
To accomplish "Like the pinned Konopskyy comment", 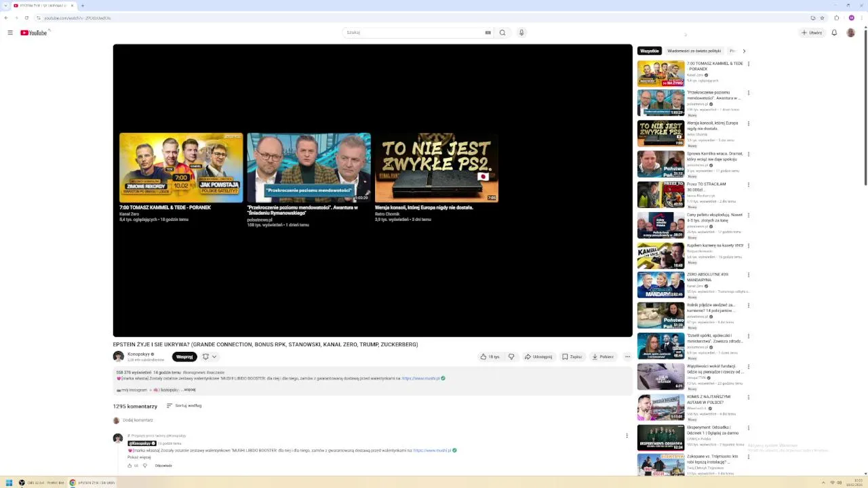I will point(130,466).
